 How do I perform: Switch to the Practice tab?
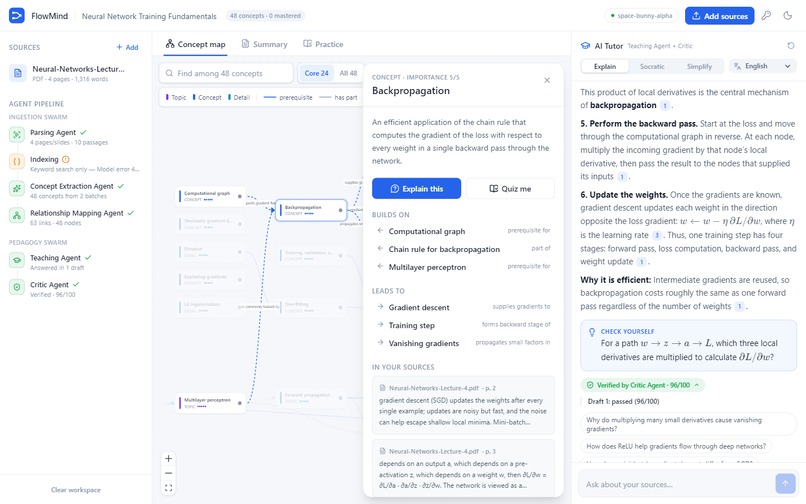(323, 44)
